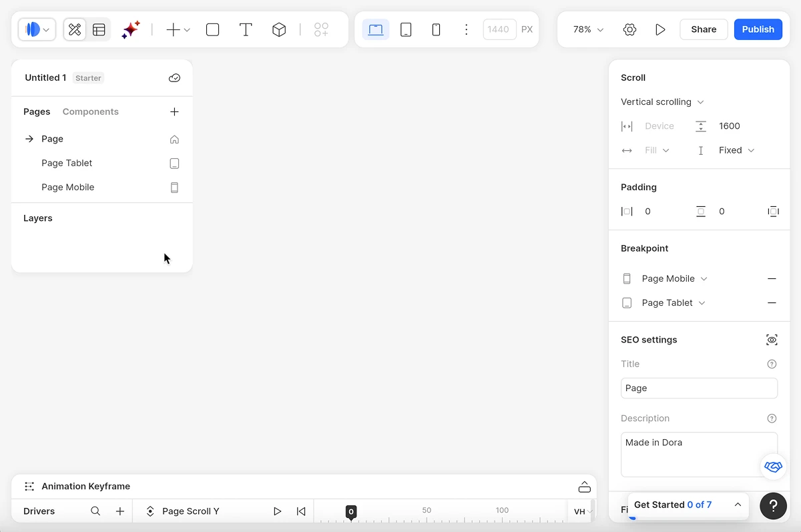Viewport: 801px width, 532px height.
Task: Select the 3D cube object tool
Action: (x=279, y=29)
